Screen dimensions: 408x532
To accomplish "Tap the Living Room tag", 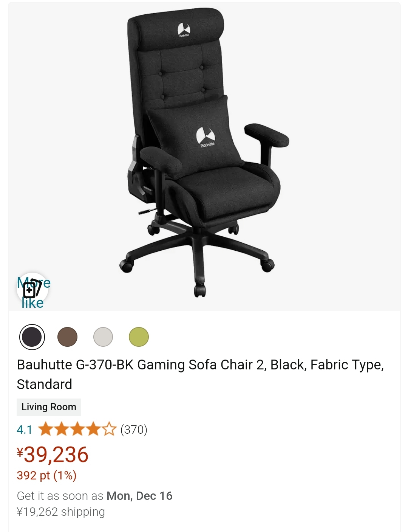I will (x=49, y=407).
